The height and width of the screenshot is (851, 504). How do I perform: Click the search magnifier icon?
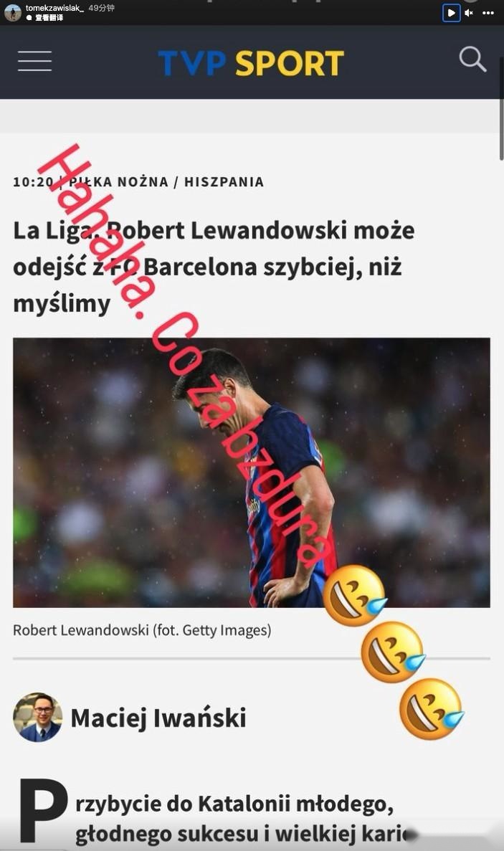pos(472,60)
